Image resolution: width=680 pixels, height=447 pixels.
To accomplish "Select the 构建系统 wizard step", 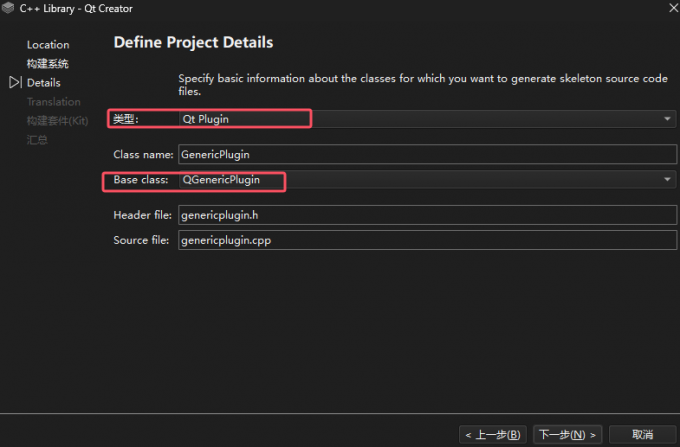I will click(x=47, y=64).
